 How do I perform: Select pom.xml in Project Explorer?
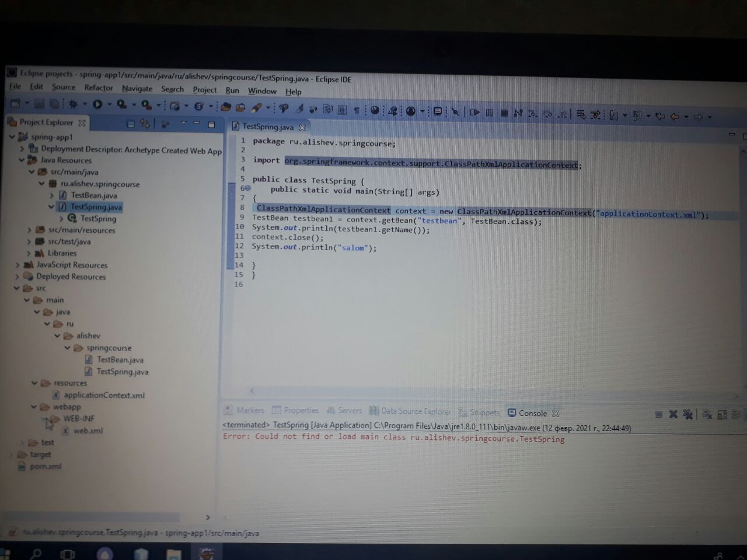(x=46, y=466)
